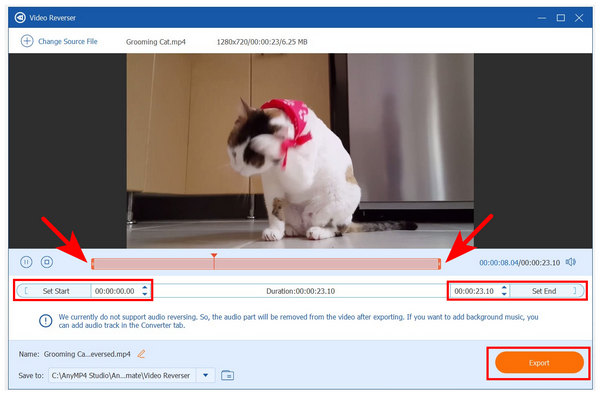Mute the volume speaker icon
Screen dimensions: 600x395
click(571, 262)
